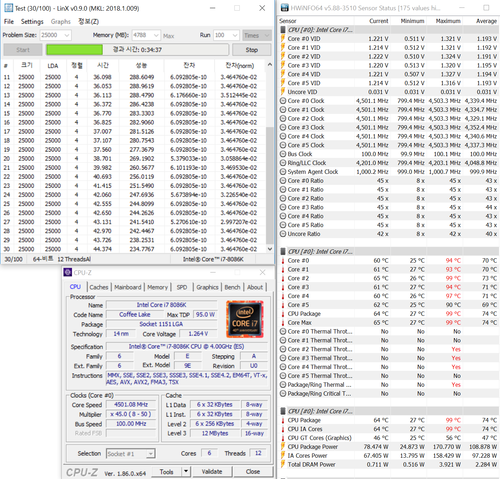The height and width of the screenshot is (479, 500).
Task: Click the CPU-Z Core Speed value field
Action: point(131,405)
